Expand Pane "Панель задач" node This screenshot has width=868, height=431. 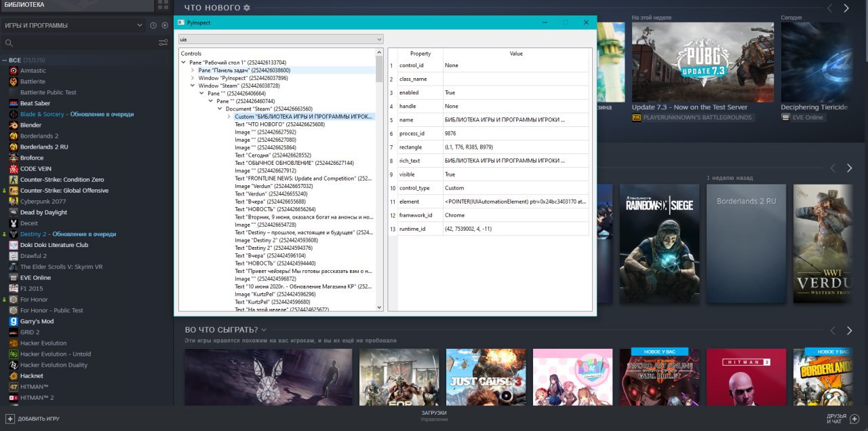pos(193,70)
